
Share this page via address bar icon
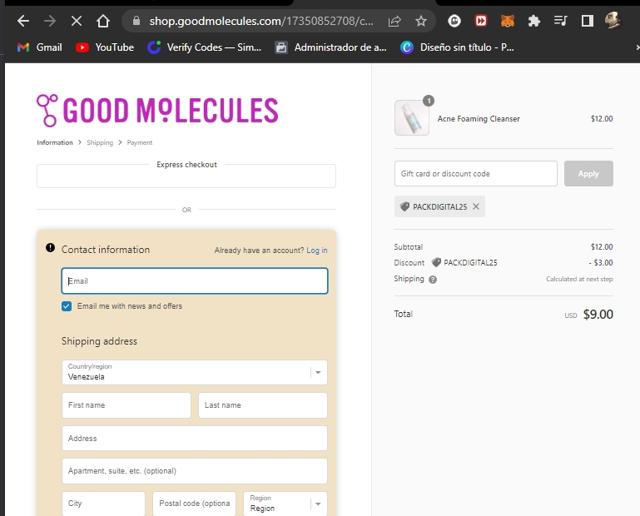coord(394,21)
